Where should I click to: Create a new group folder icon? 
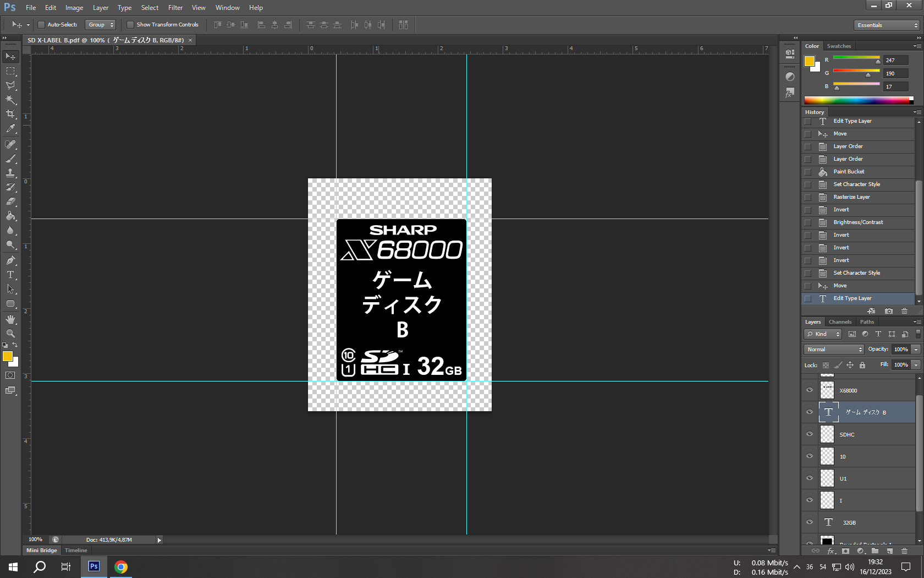(x=875, y=551)
